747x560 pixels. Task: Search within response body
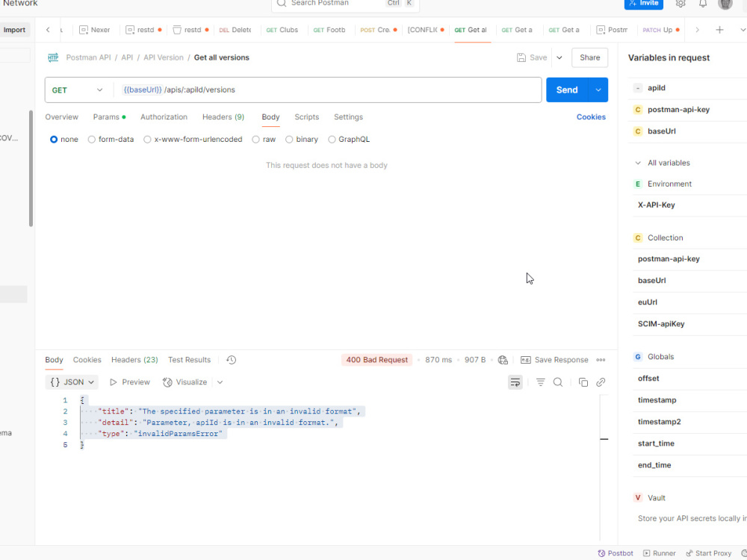(x=558, y=382)
